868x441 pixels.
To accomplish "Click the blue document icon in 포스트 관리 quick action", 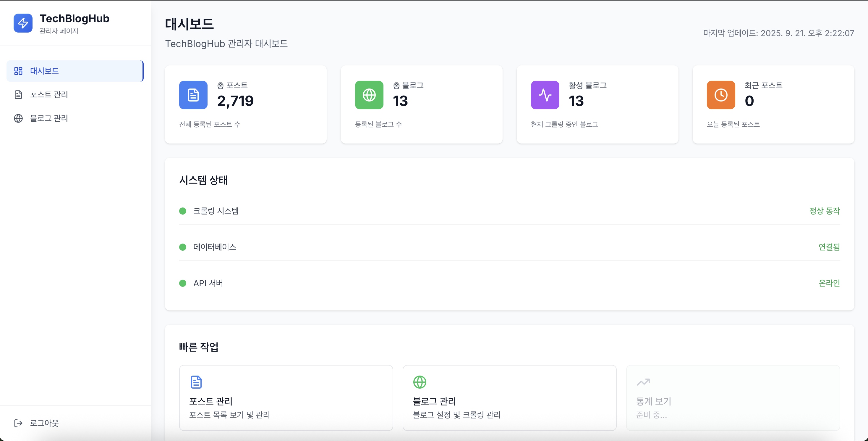I will (196, 382).
